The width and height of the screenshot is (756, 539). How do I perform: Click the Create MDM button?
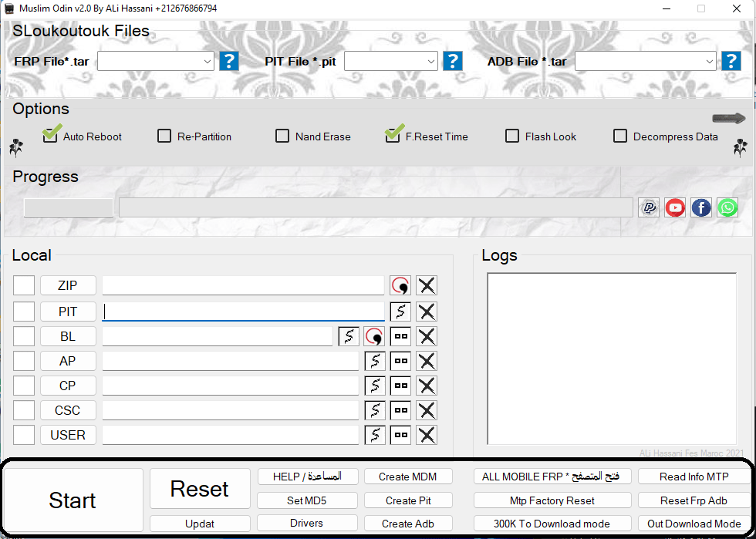point(408,477)
